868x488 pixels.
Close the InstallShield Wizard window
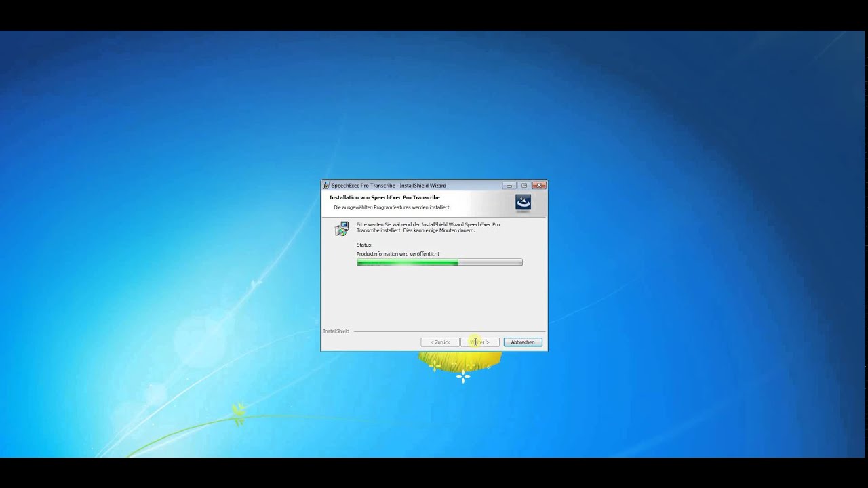pos(539,185)
